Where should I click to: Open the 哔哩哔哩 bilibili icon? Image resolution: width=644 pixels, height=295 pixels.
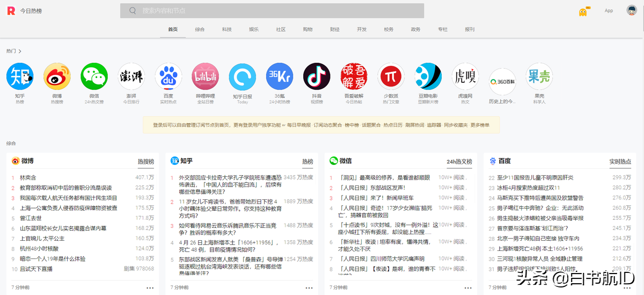(205, 76)
